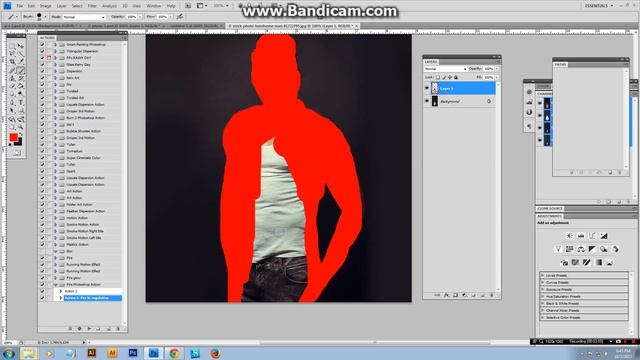
Task: Select the Healing Brush tool
Action: pyautogui.click(x=12, y=70)
